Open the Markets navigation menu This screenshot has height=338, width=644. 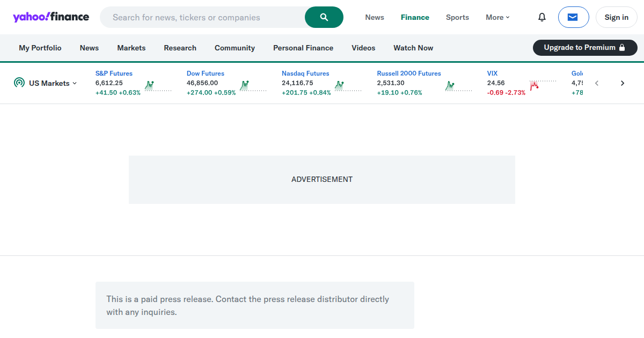point(131,48)
